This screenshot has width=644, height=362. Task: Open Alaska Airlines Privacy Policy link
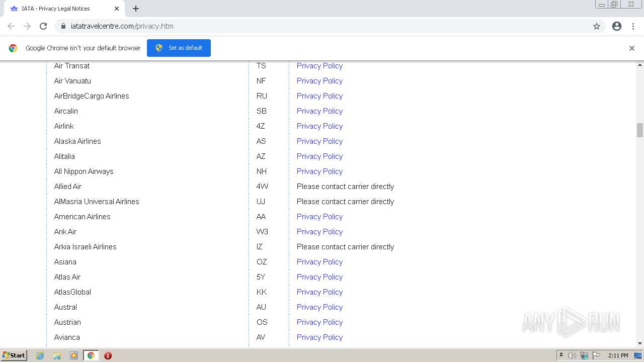[319, 141]
